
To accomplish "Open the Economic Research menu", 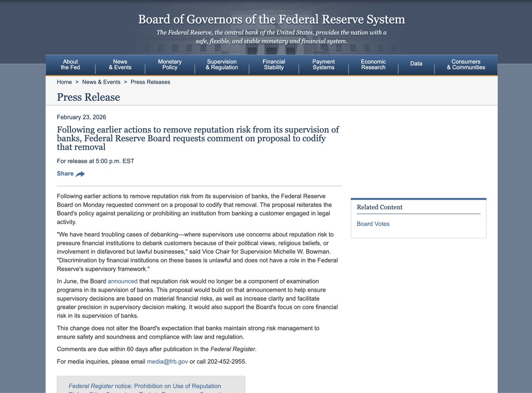I will (x=373, y=65).
